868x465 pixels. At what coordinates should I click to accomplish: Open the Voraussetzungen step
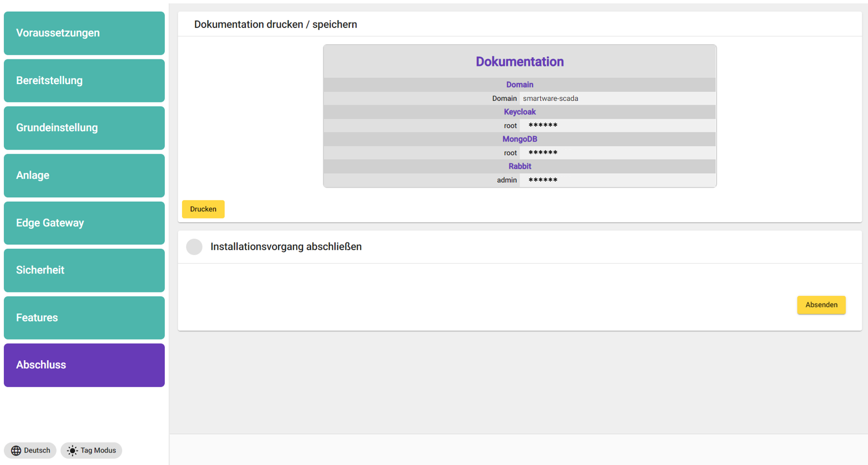(x=84, y=33)
